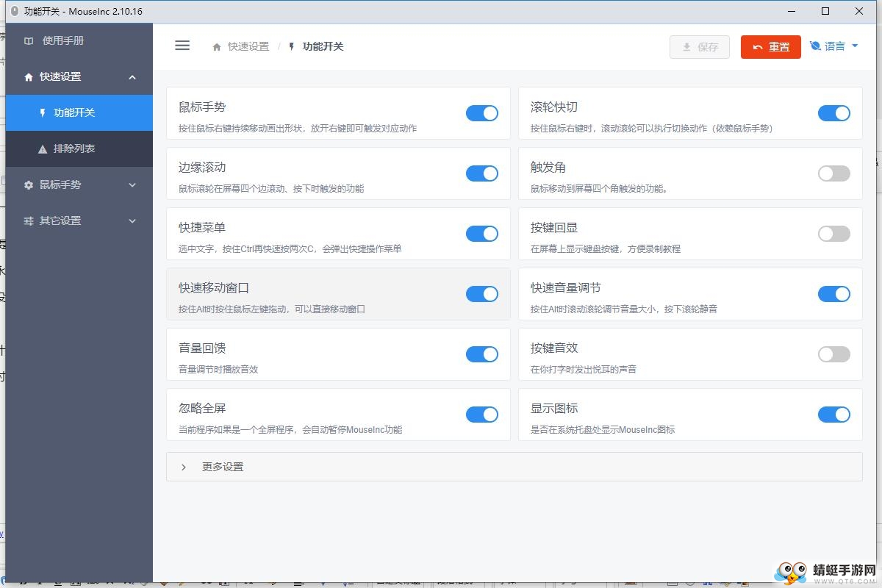
Task: Open 使用手册 in sidebar
Action: (79, 41)
